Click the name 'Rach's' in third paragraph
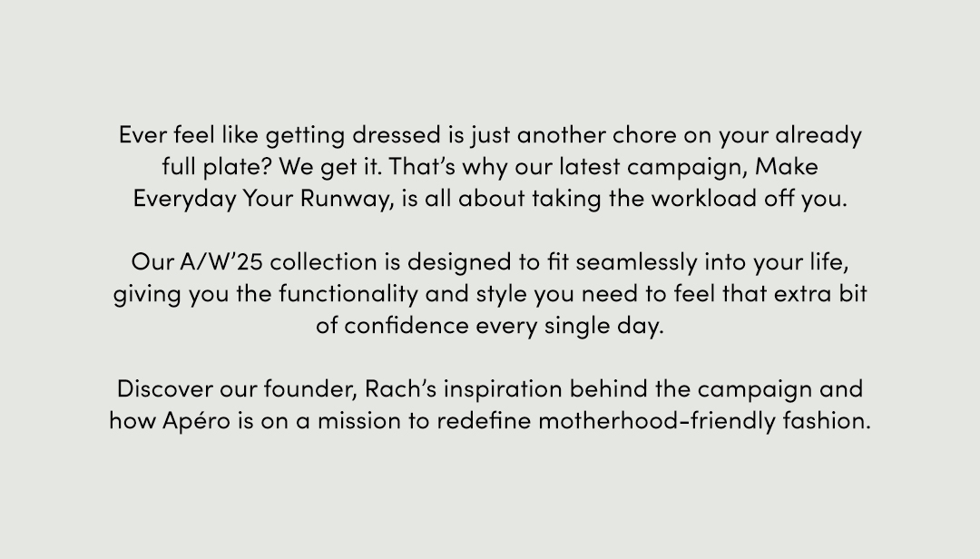This screenshot has width=980, height=559. point(400,388)
